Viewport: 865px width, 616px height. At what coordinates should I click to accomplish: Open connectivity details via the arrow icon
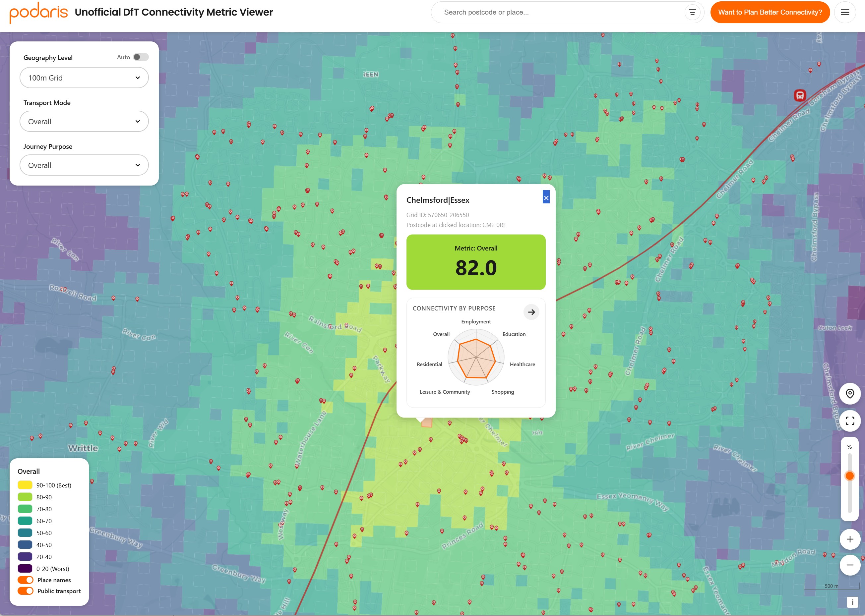click(531, 312)
